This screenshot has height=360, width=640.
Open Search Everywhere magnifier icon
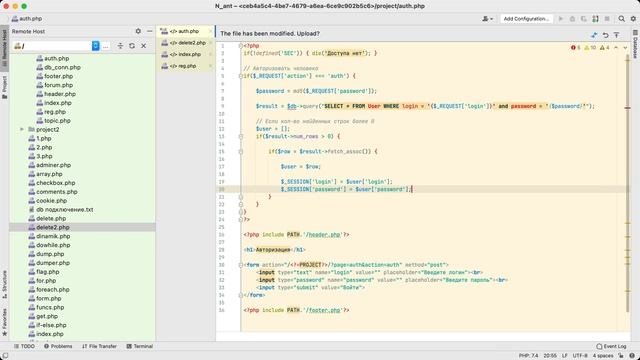[x=621, y=19]
